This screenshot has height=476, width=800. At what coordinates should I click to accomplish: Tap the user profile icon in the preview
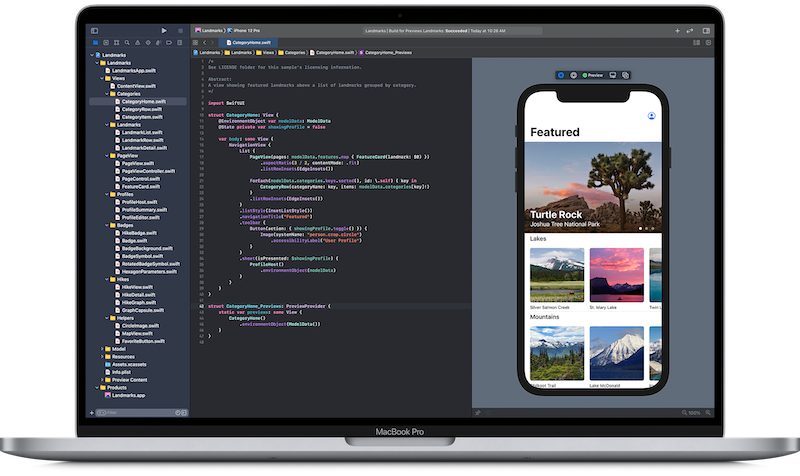point(652,116)
